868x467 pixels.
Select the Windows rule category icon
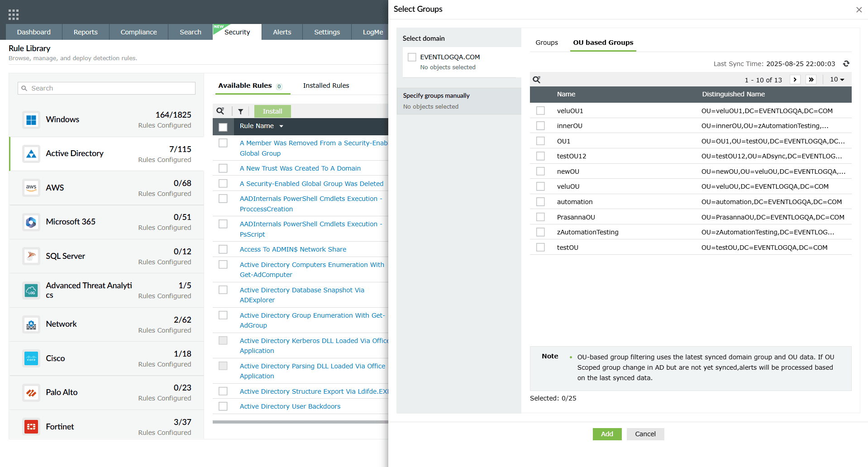[31, 119]
